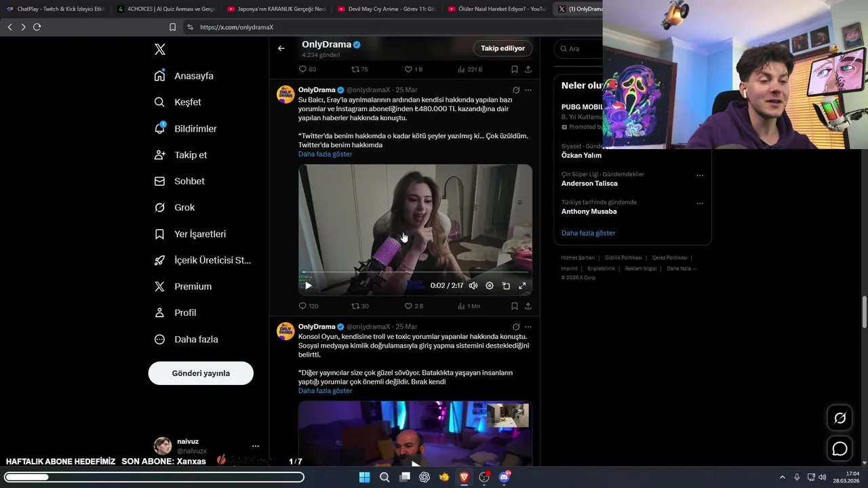
Task: Go back with the profile back arrow
Action: (281, 48)
